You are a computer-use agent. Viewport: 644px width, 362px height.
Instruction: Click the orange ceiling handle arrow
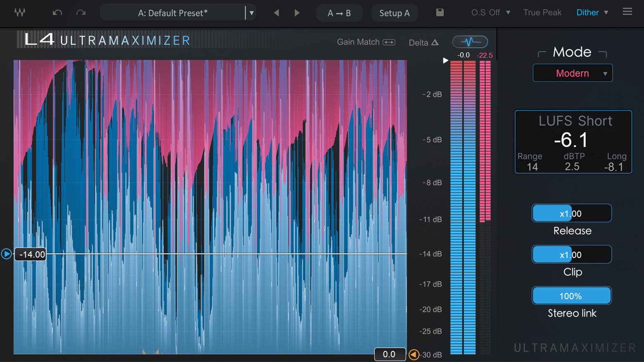pyautogui.click(x=414, y=355)
